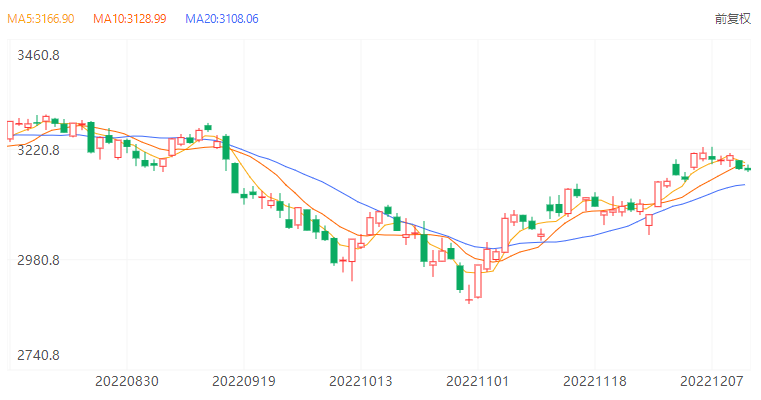Click the blue MA20 line at its right end
The width and height of the screenshot is (761, 400).
pos(744,185)
